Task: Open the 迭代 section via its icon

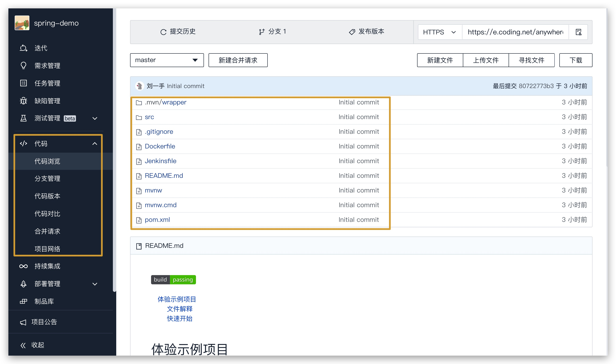Action: point(23,48)
